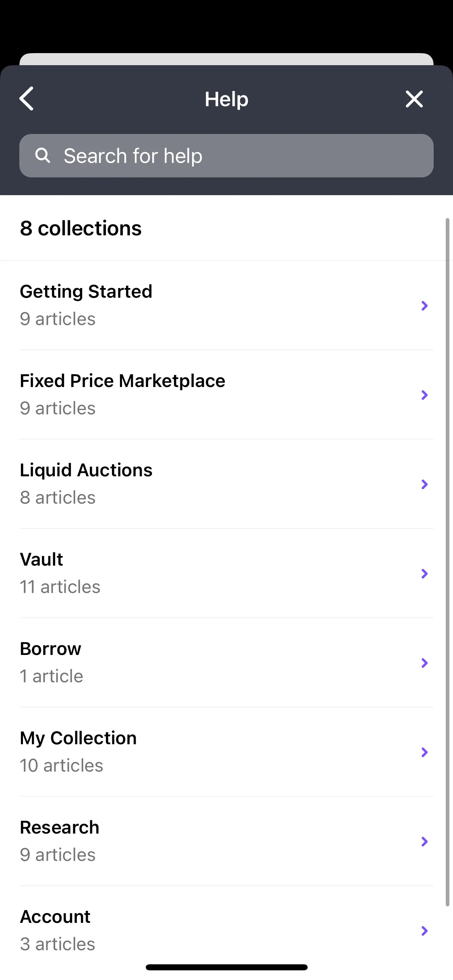Click the magnifying glass search icon

click(43, 155)
